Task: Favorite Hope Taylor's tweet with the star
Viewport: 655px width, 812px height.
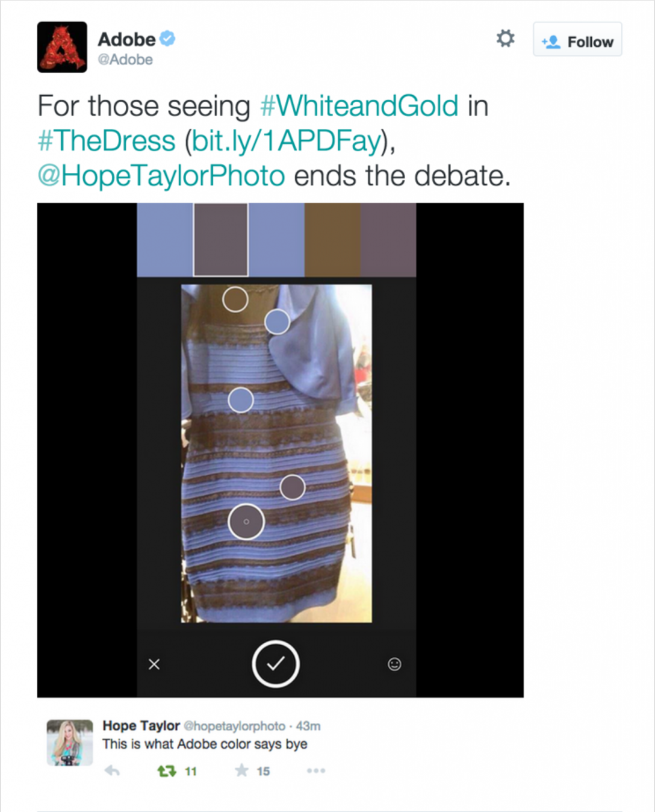Action: click(241, 770)
